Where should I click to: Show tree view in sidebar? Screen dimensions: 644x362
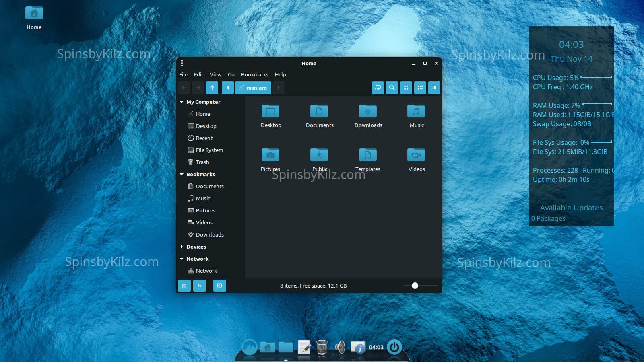tap(200, 286)
